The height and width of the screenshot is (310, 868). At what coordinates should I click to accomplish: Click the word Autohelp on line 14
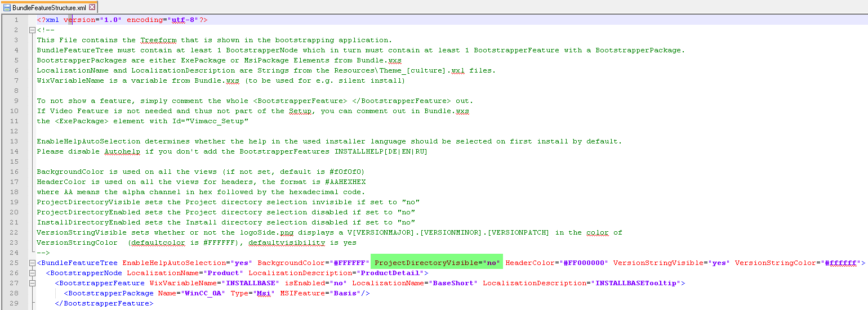pyautogui.click(x=122, y=151)
